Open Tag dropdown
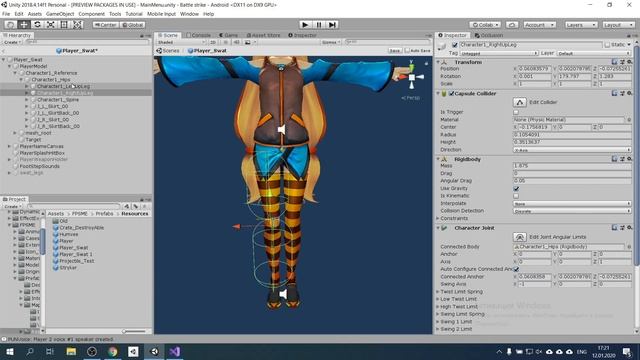The height and width of the screenshot is (360, 640). click(499, 53)
